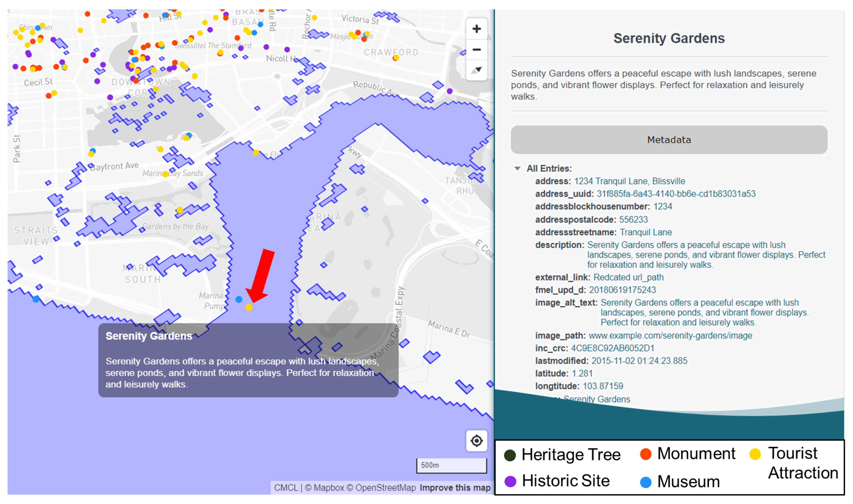Image resolution: width=853 pixels, height=504 pixels.
Task: Reset map bearing with compass icon
Action: coord(476,70)
